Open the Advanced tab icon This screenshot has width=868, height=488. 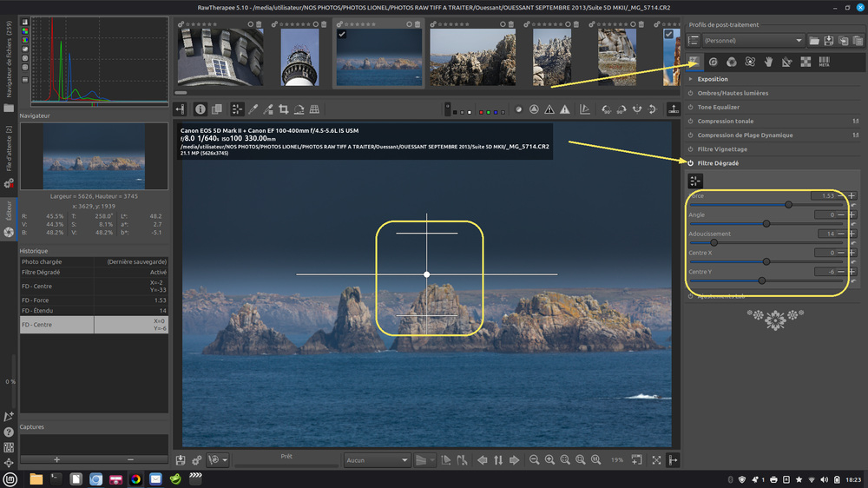pos(750,62)
